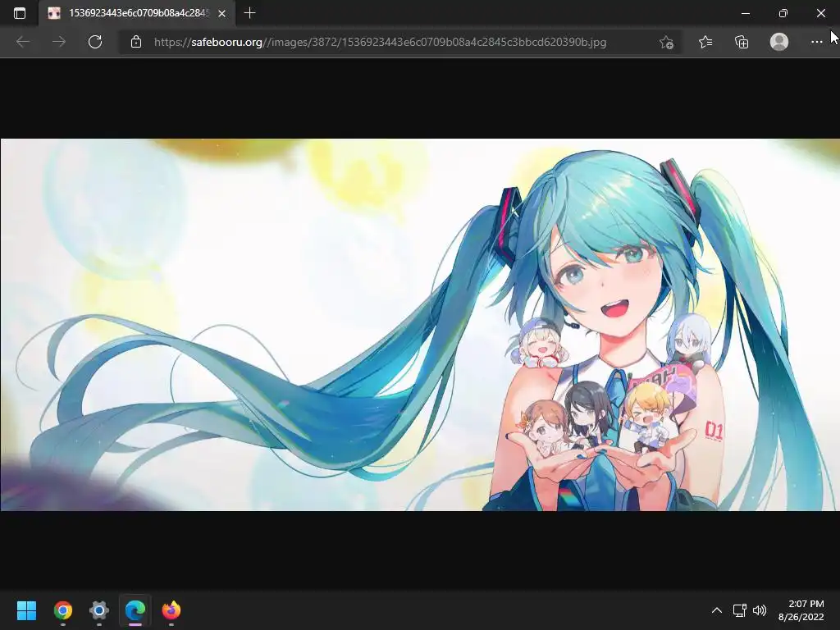Screen dimensions: 840x630
Task: Open Settings gear app from taskbar
Action: point(99,610)
